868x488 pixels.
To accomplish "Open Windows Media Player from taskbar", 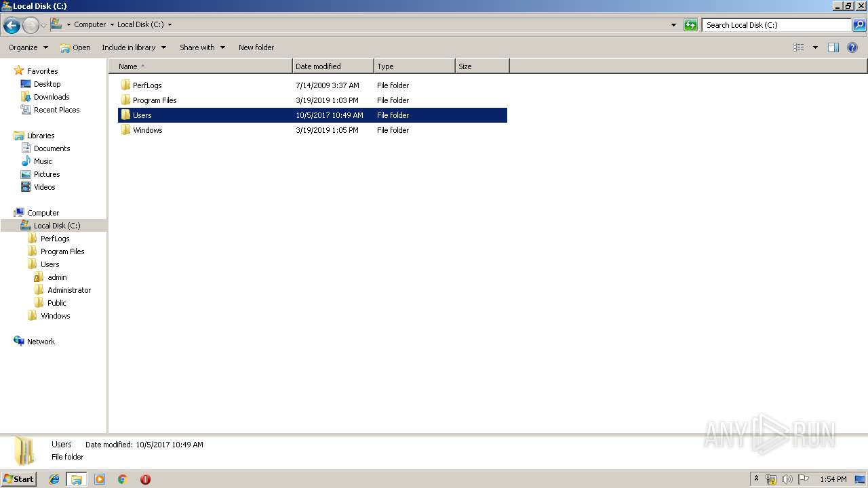I will pyautogui.click(x=100, y=479).
